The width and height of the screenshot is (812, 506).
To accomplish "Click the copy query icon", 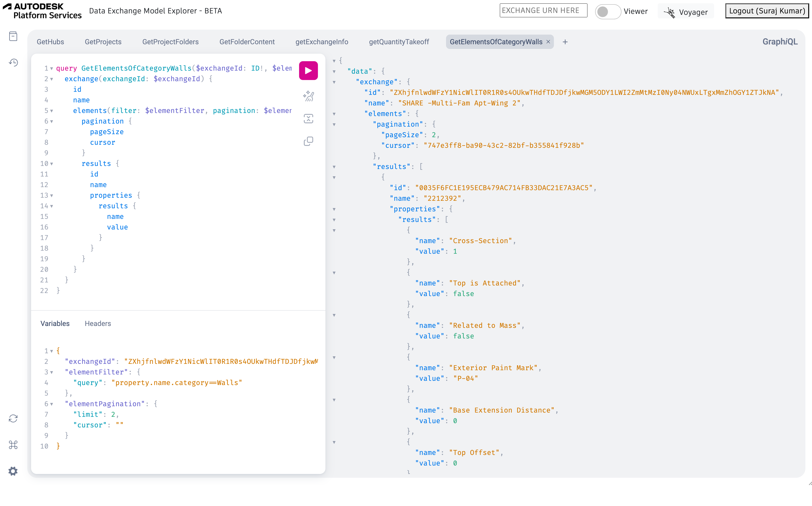I will coord(308,141).
